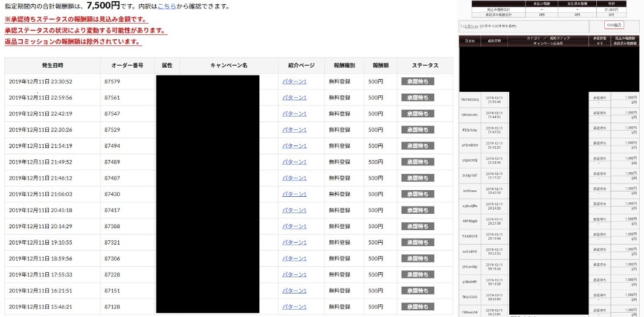Click the オーダー番号 column header
The width and height of the screenshot is (644, 317).
click(x=127, y=65)
